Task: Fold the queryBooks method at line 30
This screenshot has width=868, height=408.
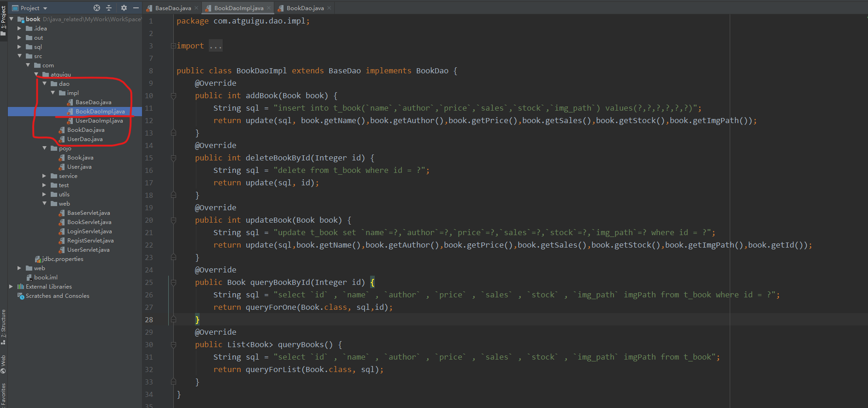Action: [173, 344]
